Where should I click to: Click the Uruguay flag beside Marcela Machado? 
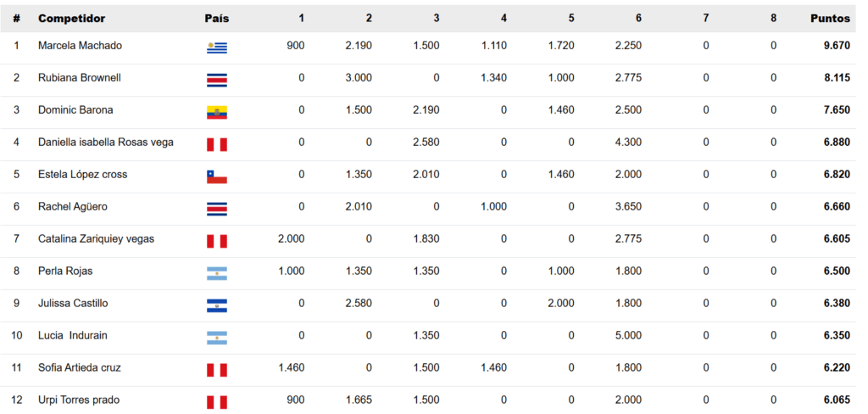point(217,48)
